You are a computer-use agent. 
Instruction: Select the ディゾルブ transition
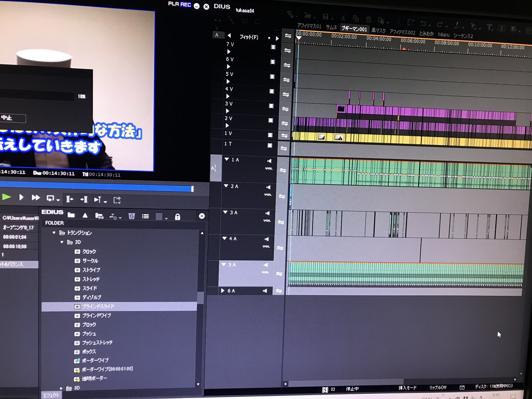pos(92,297)
